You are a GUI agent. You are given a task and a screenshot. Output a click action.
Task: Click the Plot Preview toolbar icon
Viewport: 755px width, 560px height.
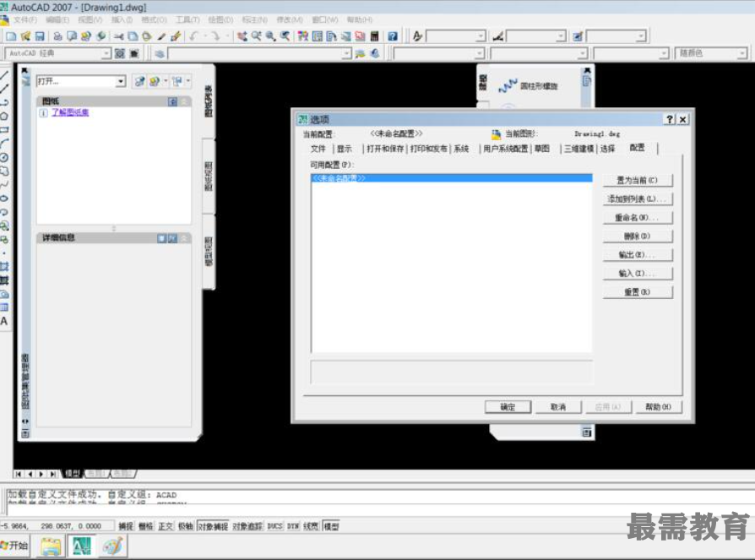tap(72, 36)
